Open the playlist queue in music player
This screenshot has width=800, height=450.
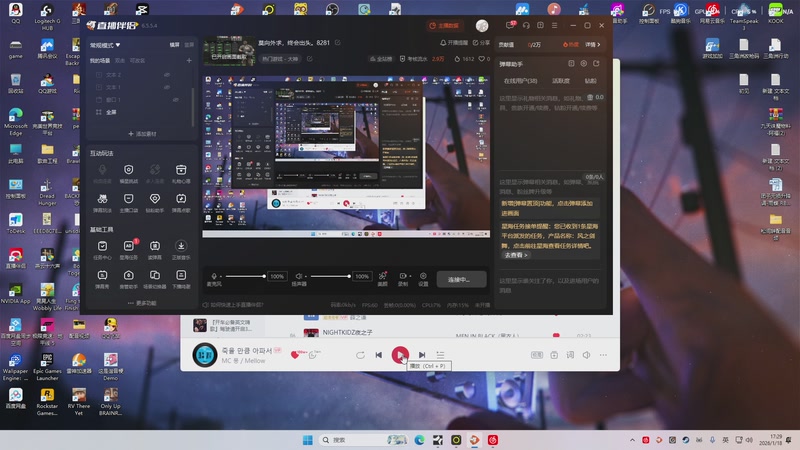tap(440, 355)
